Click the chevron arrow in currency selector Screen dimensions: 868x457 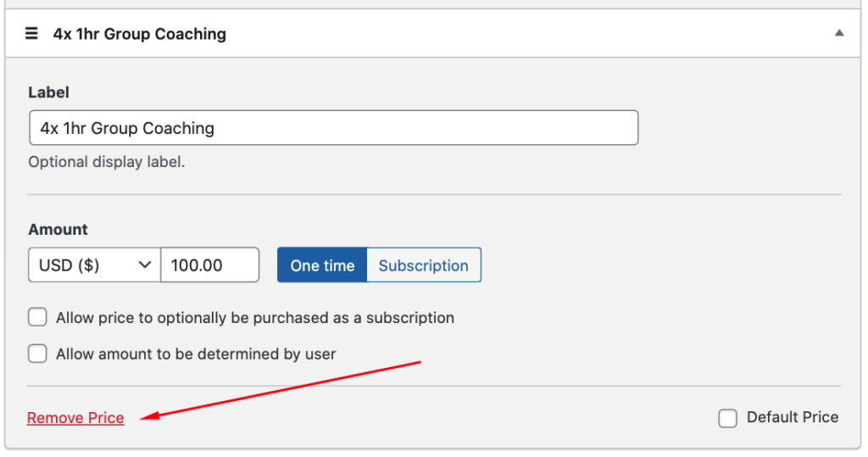[x=144, y=265]
